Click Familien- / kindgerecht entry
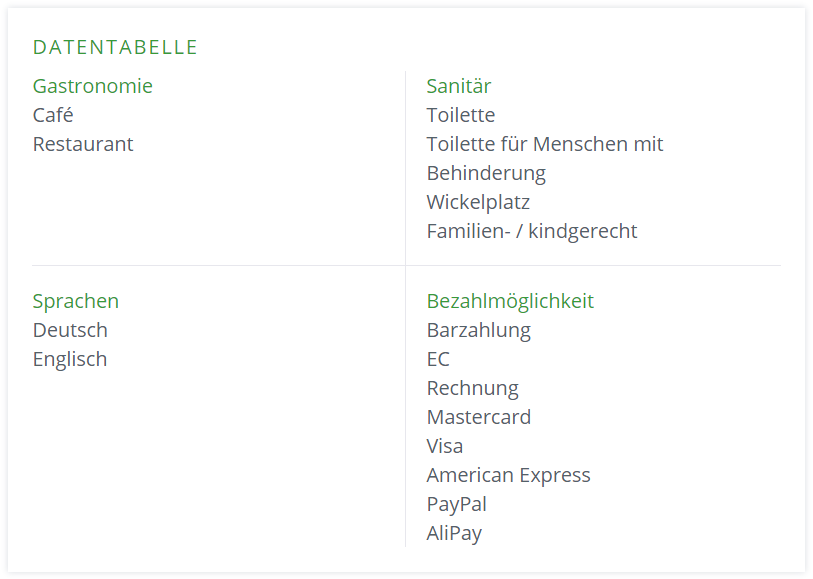Viewport: 813px width, 579px height. (532, 231)
